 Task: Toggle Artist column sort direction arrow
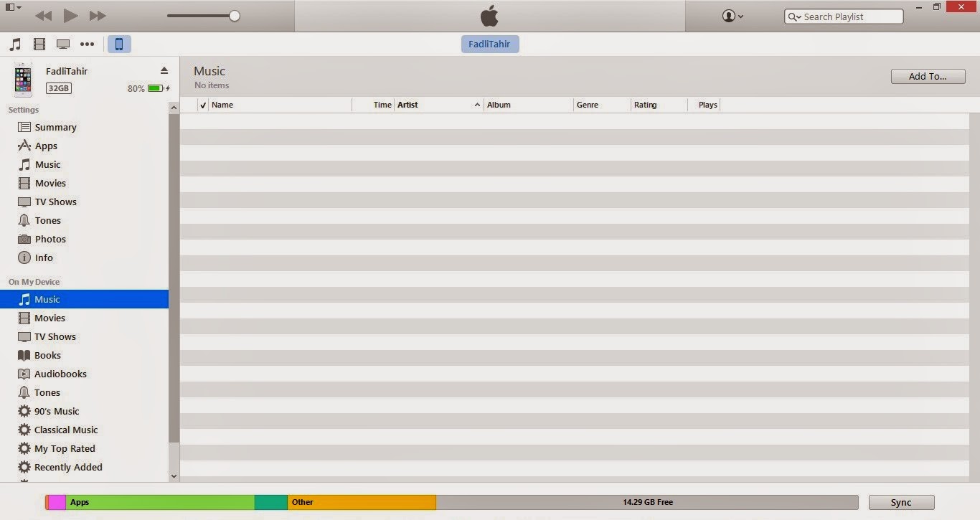click(x=477, y=105)
